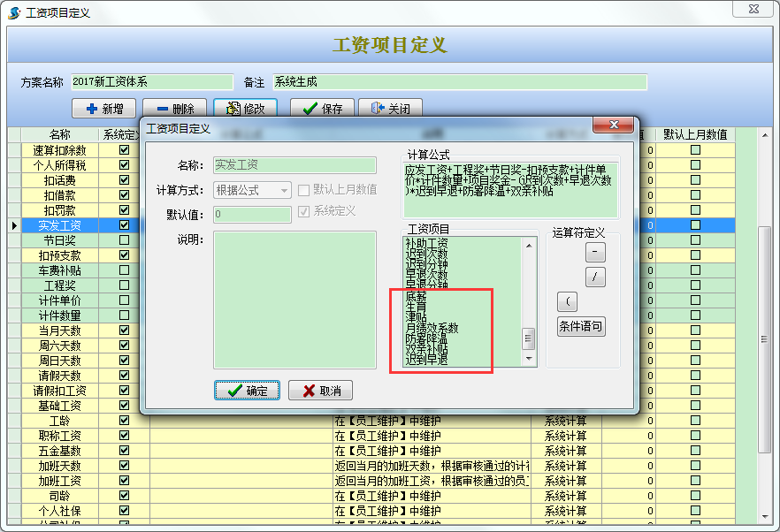This screenshot has width=780, height=532.
Task: Click the 关闭 button in main window
Action: point(391,109)
